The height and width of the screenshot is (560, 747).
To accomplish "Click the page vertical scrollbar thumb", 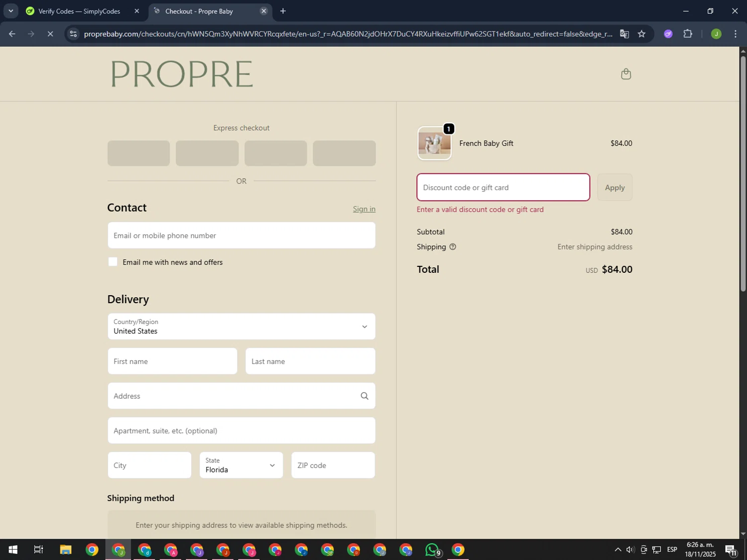I will tap(743, 173).
